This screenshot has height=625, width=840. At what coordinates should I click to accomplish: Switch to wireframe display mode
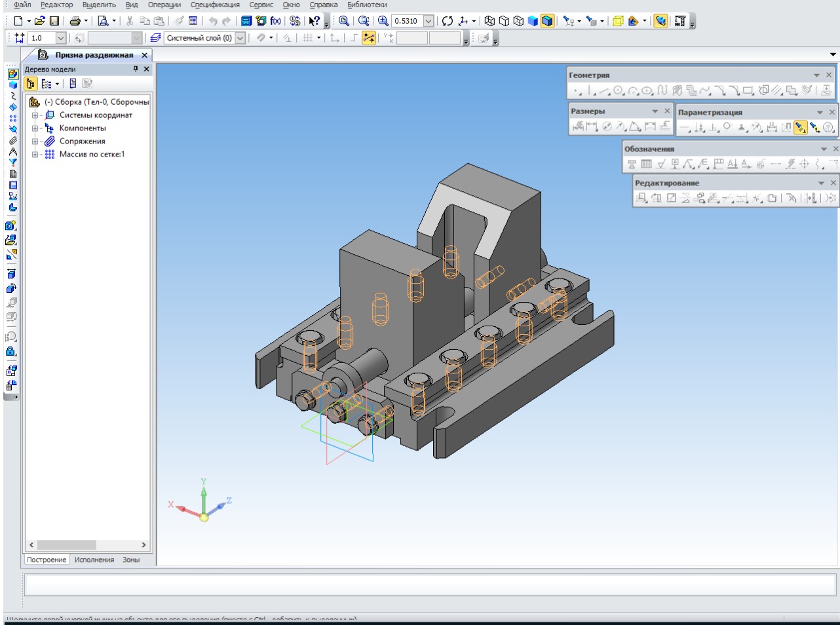(490, 21)
